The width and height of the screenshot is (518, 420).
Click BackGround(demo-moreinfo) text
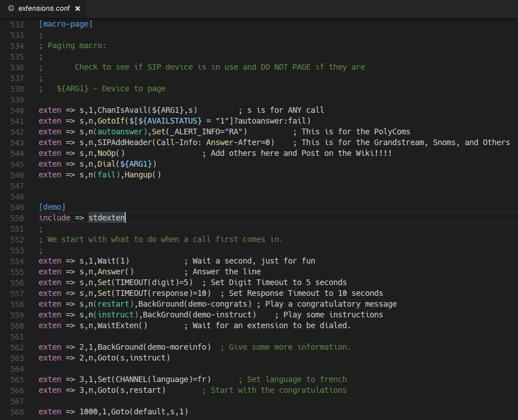pyautogui.click(x=154, y=347)
